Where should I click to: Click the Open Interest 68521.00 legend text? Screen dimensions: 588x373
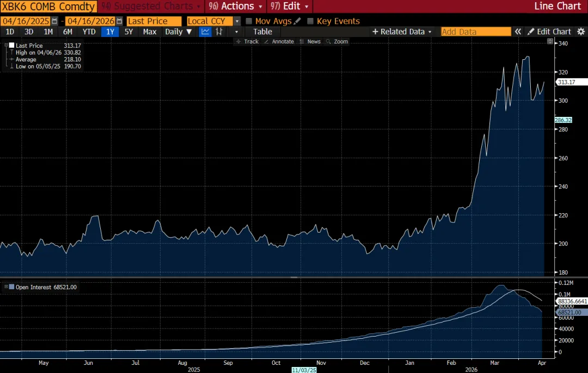pos(46,287)
